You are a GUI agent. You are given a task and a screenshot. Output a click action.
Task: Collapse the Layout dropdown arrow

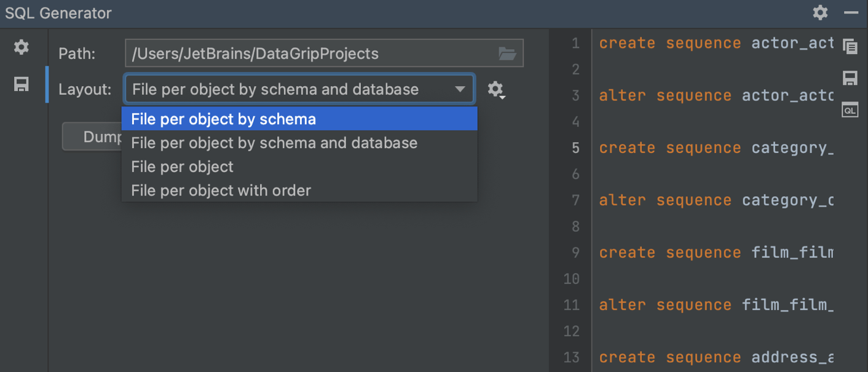[460, 89]
